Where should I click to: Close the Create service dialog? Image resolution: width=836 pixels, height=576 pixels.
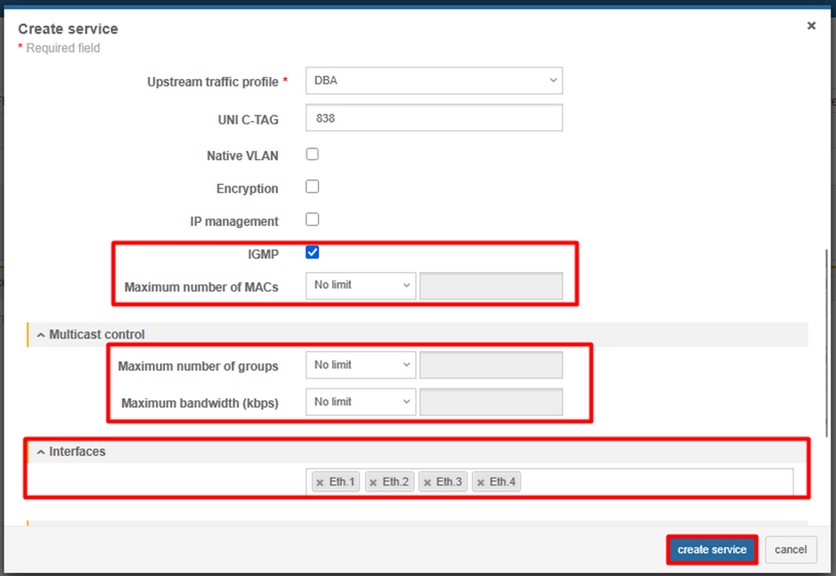tap(811, 26)
